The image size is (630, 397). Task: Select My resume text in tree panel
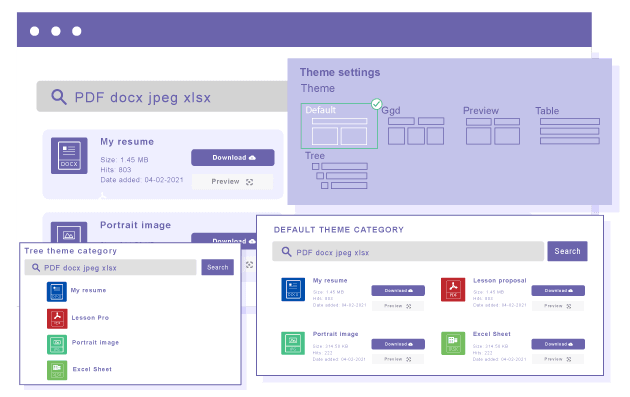pyautogui.click(x=88, y=290)
